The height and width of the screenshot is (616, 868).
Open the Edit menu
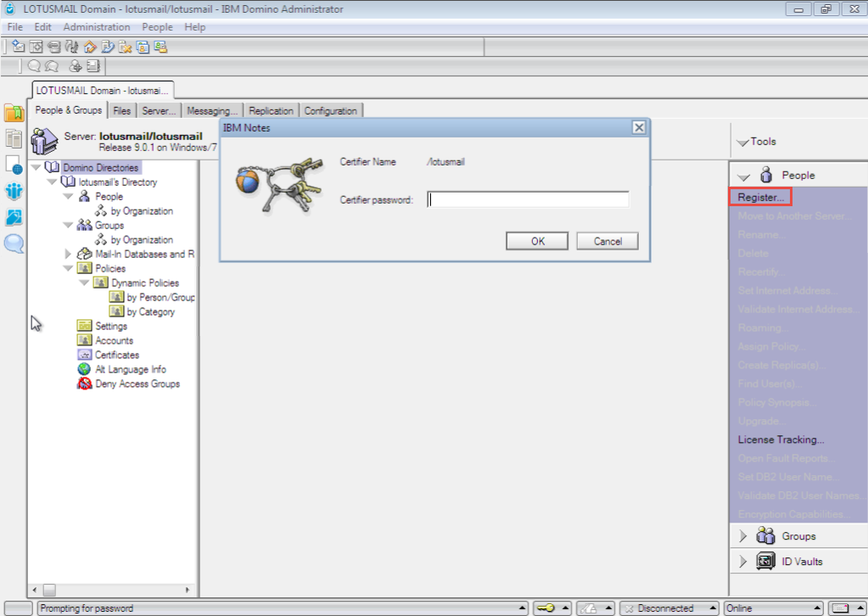tap(42, 27)
